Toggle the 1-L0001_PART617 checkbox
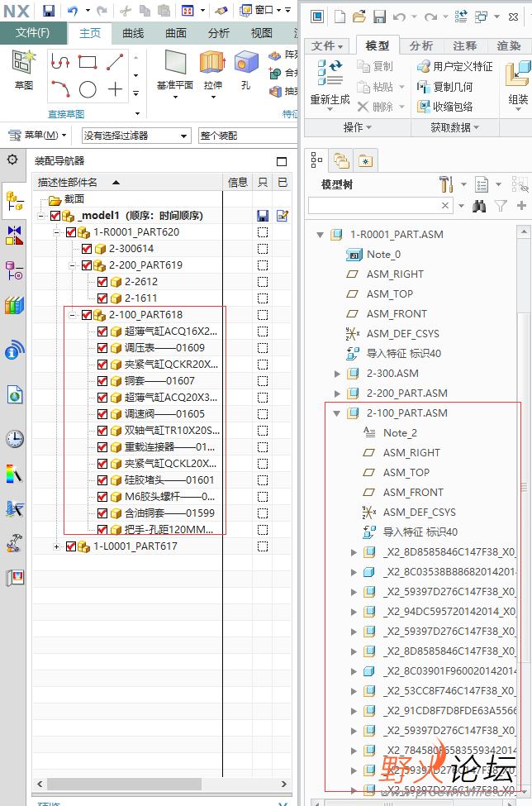Viewport: 532px width, 806px height. 71,546
